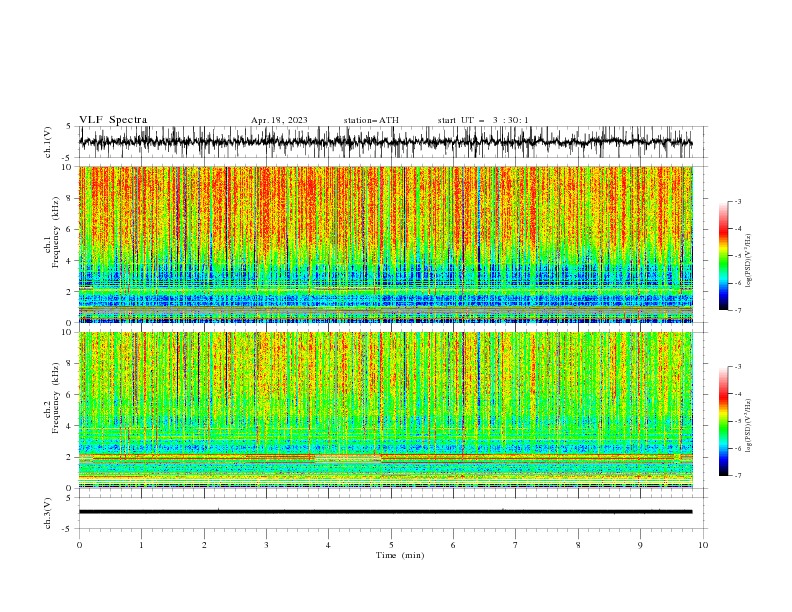Click the '-7' value on ch.2 colorbar
The width and height of the screenshot is (792, 612).
click(x=737, y=476)
